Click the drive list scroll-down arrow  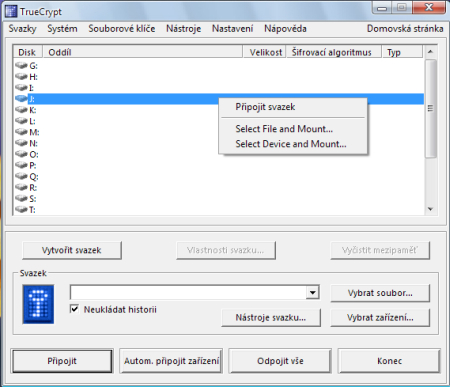pos(430,209)
